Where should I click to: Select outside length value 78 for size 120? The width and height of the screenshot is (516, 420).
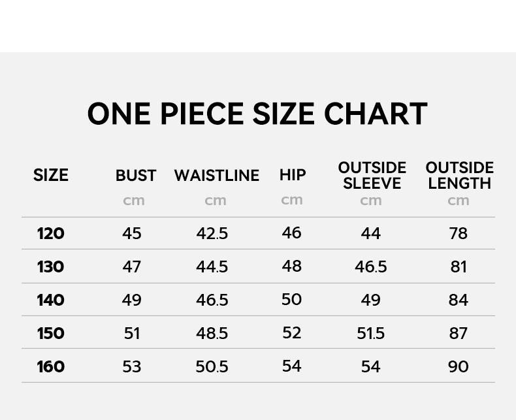tap(459, 233)
